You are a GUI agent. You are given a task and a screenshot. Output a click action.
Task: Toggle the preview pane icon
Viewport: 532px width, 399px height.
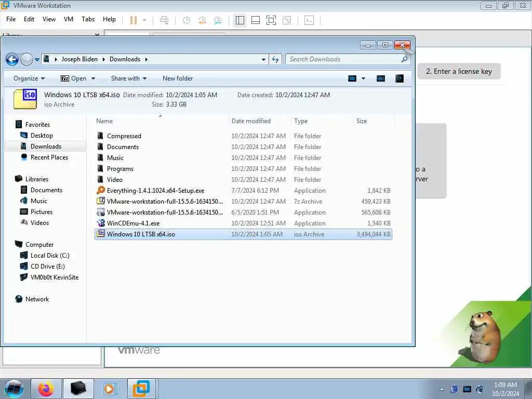pyautogui.click(x=381, y=78)
